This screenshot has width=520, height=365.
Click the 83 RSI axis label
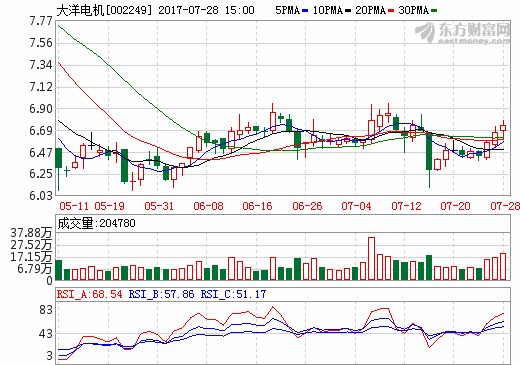click(46, 310)
